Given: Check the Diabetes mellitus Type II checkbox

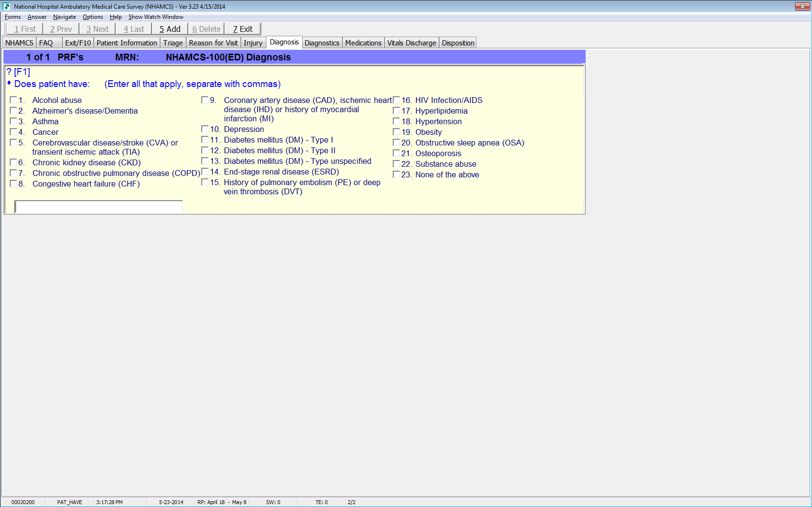Looking at the screenshot, I should pos(205,150).
